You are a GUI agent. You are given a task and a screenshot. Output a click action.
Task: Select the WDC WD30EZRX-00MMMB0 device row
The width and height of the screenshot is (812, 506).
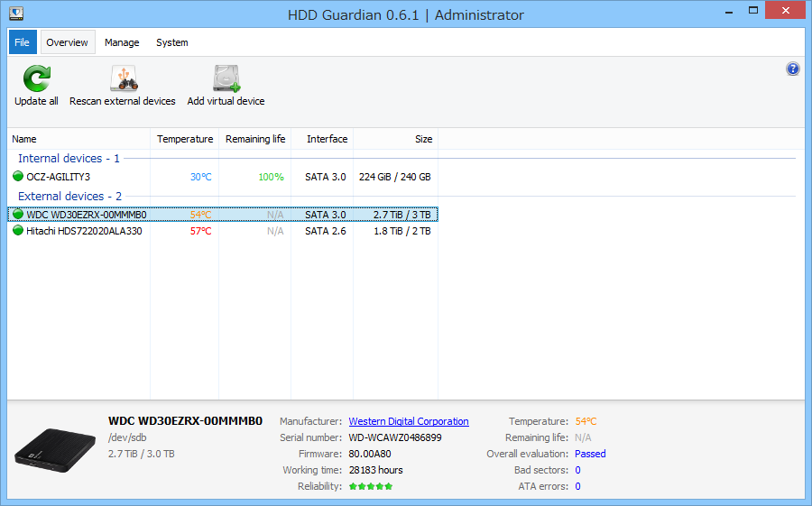223,215
